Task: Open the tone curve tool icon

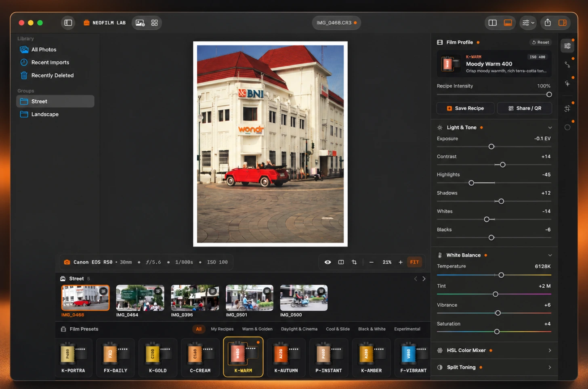Action: (567, 65)
